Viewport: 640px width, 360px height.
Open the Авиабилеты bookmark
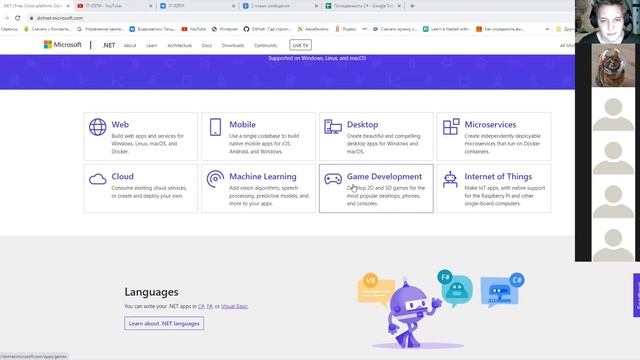pos(313,29)
